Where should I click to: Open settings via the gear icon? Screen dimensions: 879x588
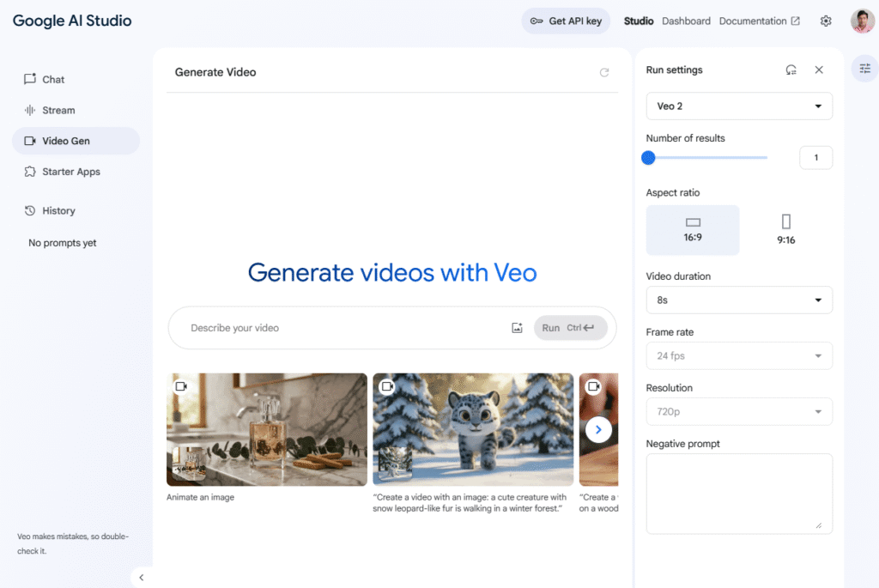[825, 21]
